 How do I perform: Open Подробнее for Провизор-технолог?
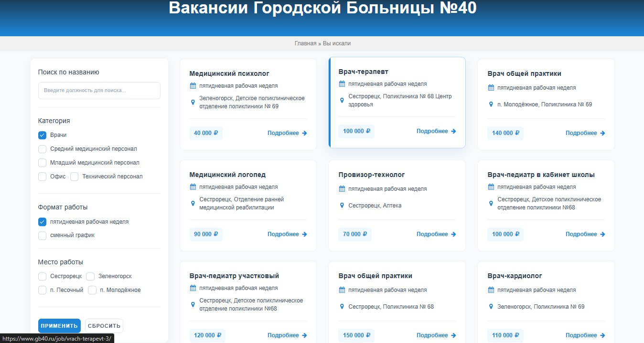(x=436, y=234)
